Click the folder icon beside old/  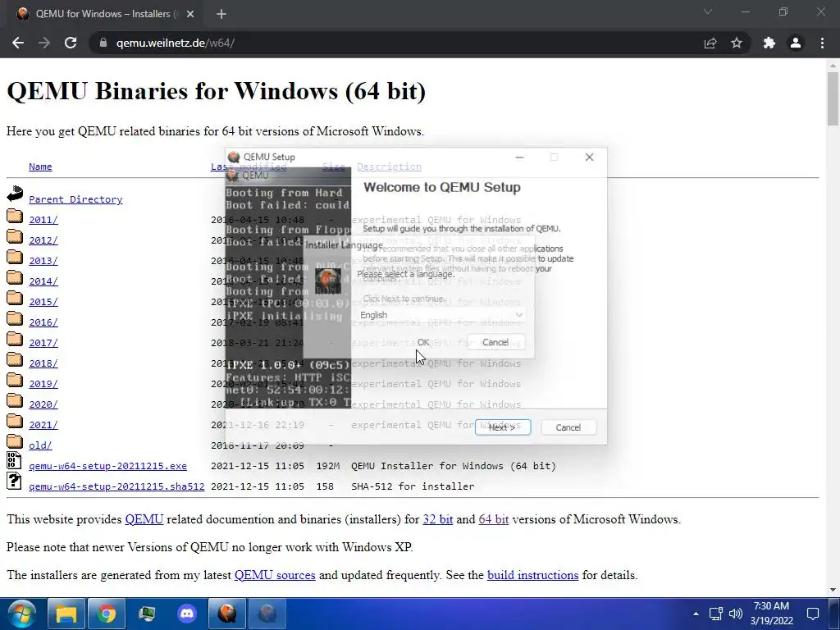(x=15, y=442)
